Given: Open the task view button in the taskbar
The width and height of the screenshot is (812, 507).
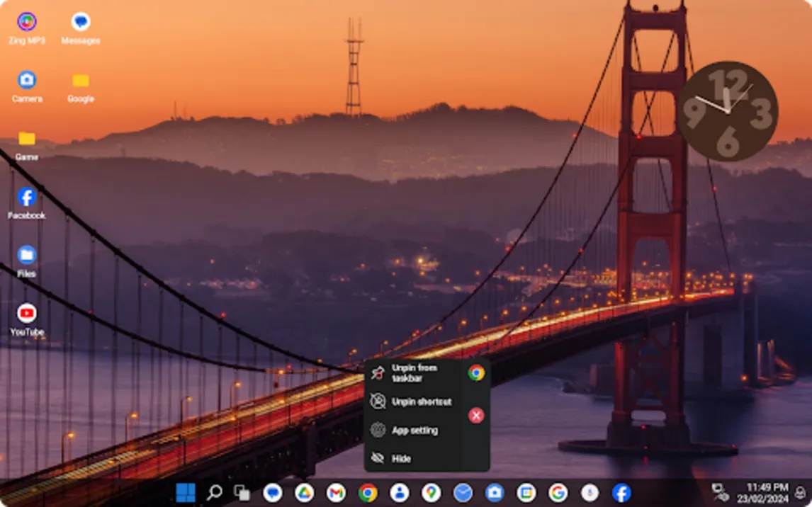Looking at the screenshot, I should (x=242, y=493).
